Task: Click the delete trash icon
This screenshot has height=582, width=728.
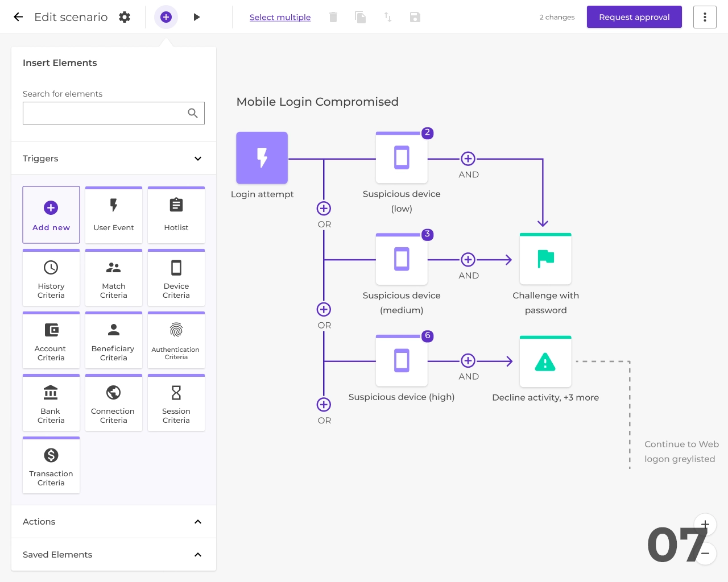Action: [333, 17]
